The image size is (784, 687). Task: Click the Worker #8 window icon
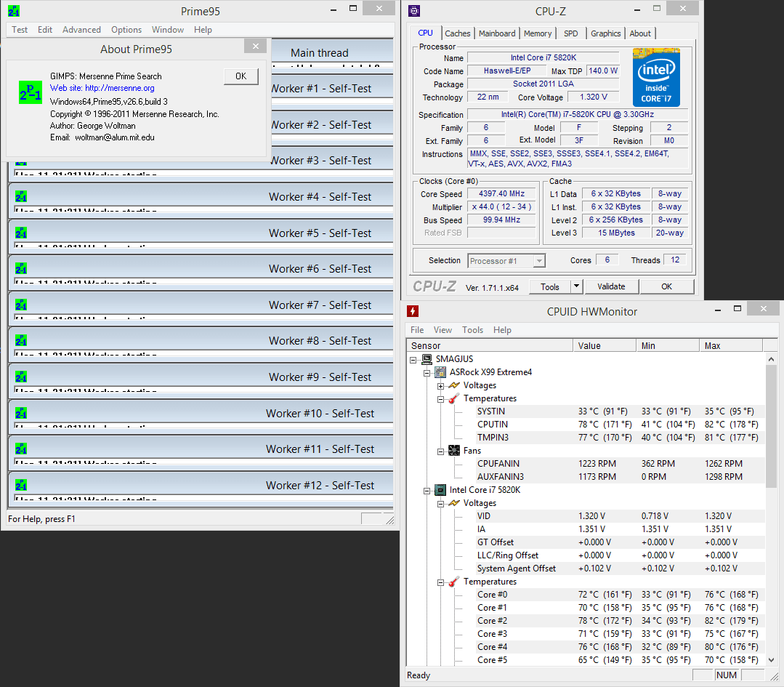point(21,341)
